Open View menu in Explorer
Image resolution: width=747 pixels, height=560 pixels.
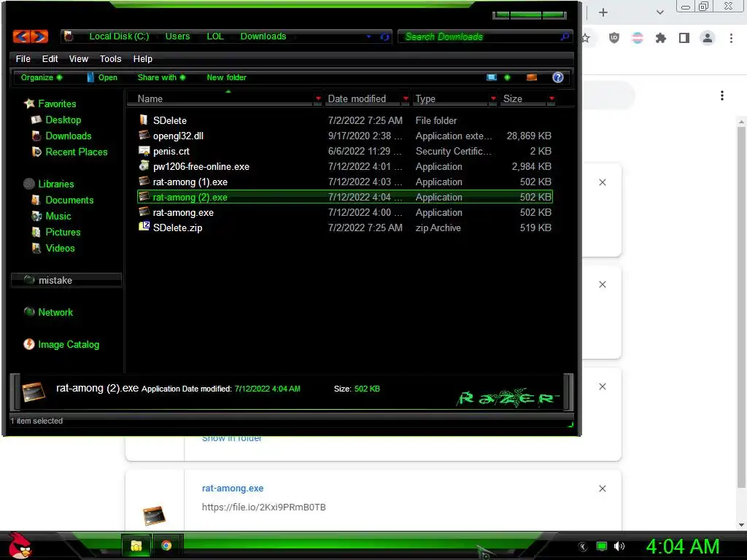[x=79, y=58]
